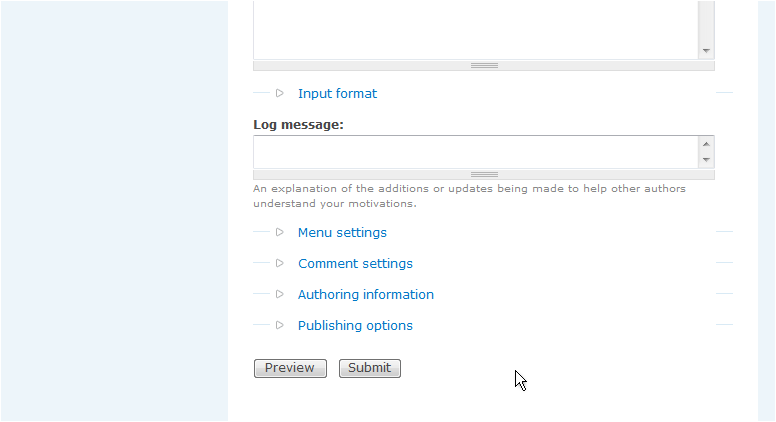Click Log message scrollbar down arrow
776x422 pixels.
pyautogui.click(x=706, y=160)
